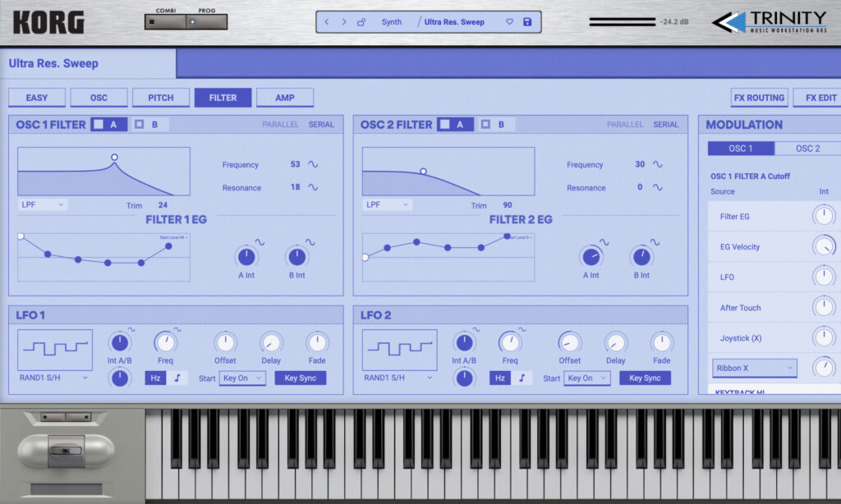841x504 pixels.
Task: Save the preset with the disk icon
Action: 528,21
